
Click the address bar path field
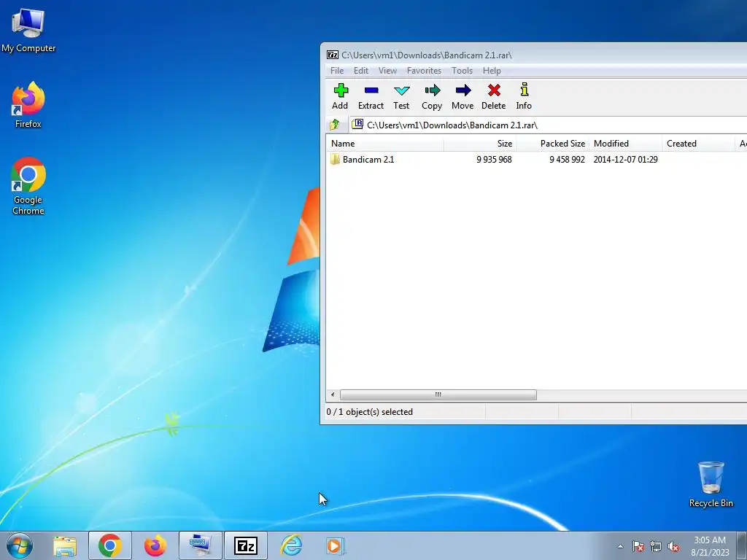pos(548,125)
